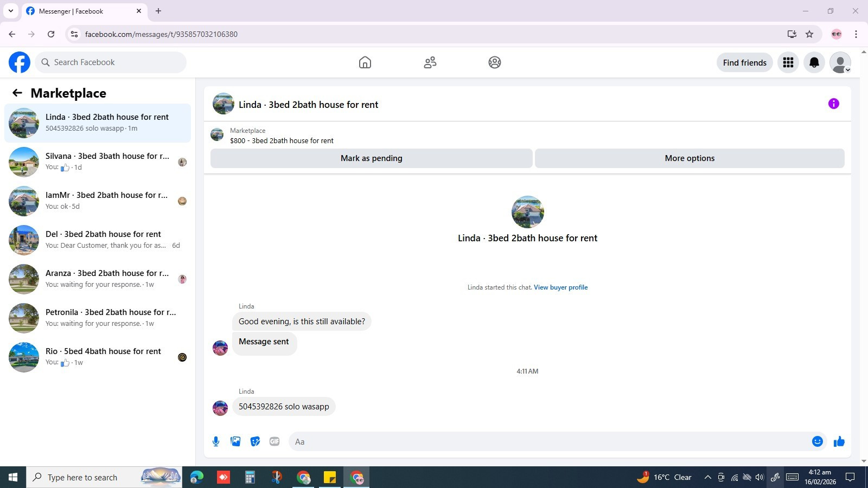Go back from Marketplace chats list
The image size is (868, 488).
pyautogui.click(x=17, y=93)
